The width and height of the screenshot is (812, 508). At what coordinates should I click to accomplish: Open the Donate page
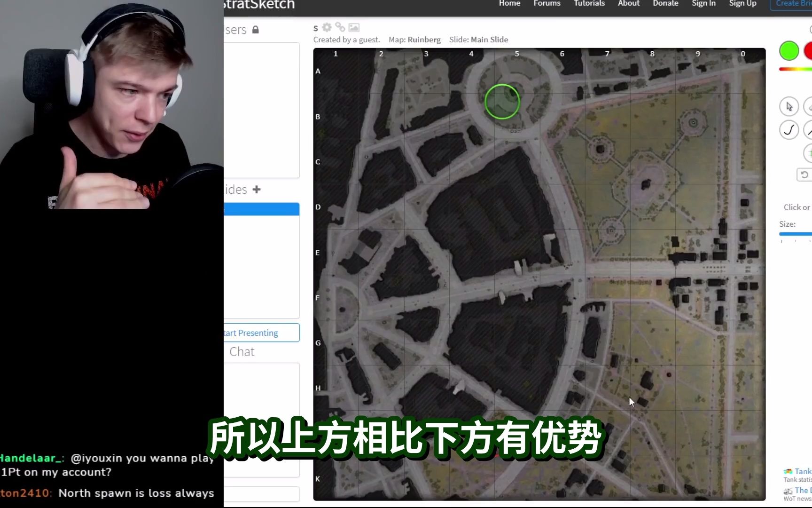[x=665, y=4]
